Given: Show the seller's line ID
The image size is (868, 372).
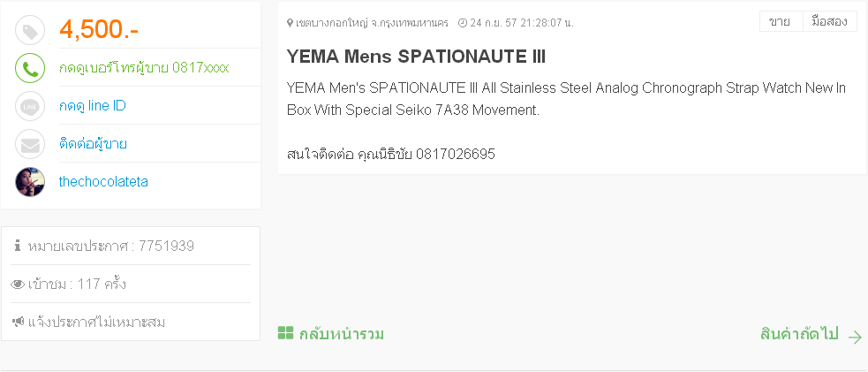Looking at the screenshot, I should click(x=93, y=106).
